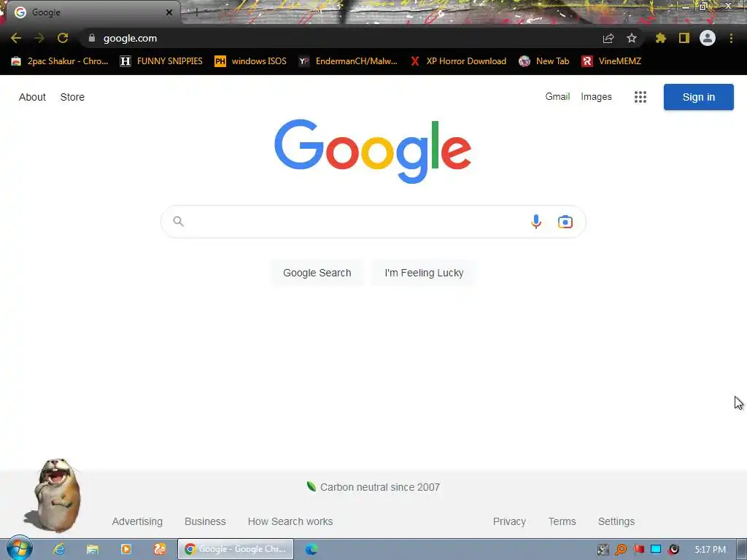Launch Windows Media Player from taskbar
747x560 pixels.
pyautogui.click(x=125, y=549)
